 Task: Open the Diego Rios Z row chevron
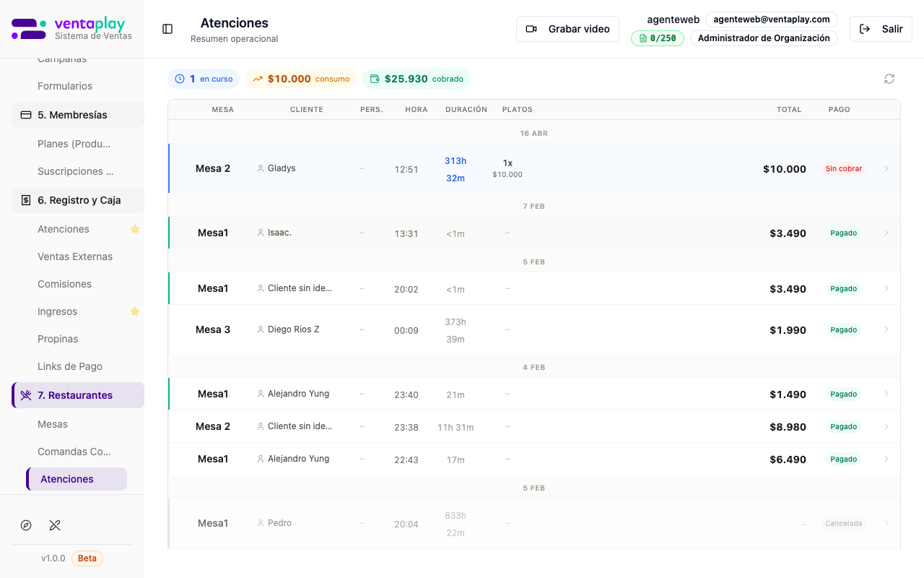pyautogui.click(x=886, y=329)
